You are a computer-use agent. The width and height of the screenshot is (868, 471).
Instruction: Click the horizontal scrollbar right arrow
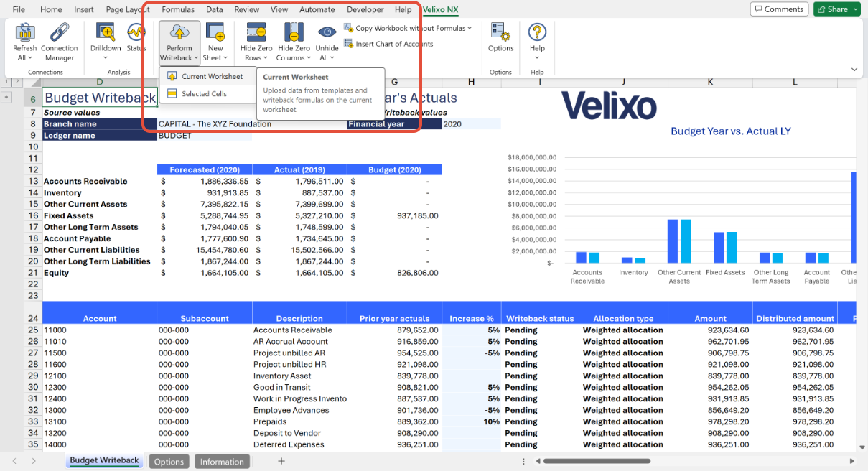(852, 461)
